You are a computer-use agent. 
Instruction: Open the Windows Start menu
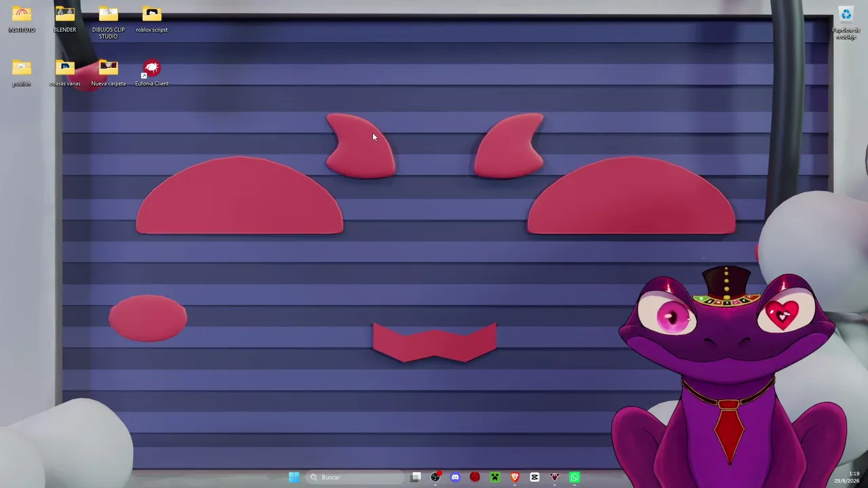coord(294,477)
